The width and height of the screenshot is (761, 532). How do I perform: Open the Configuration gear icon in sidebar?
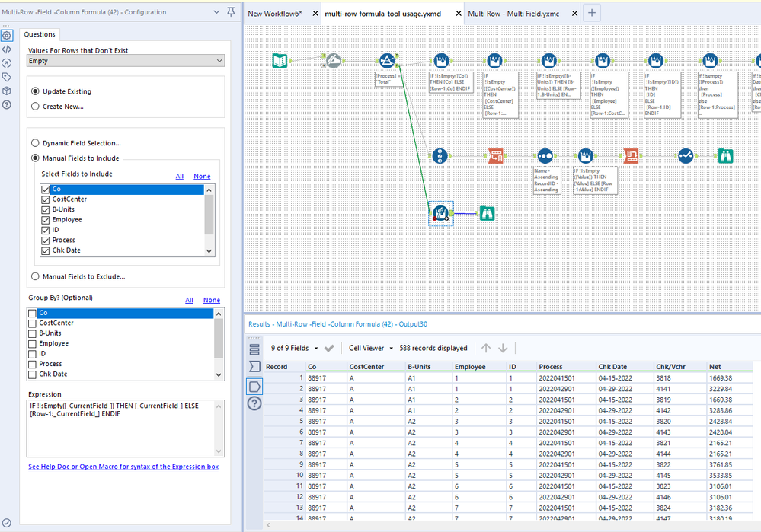[x=7, y=36]
